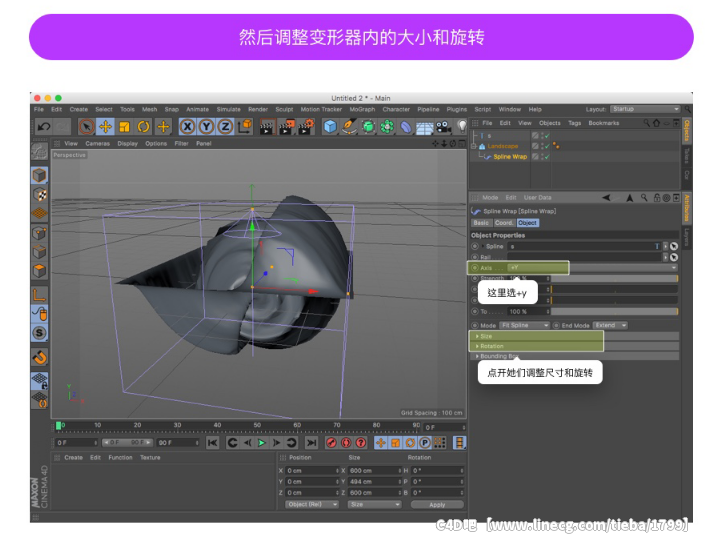Screen dimensions: 722x544
Task: Click the Strength slider bar
Action: [615, 278]
